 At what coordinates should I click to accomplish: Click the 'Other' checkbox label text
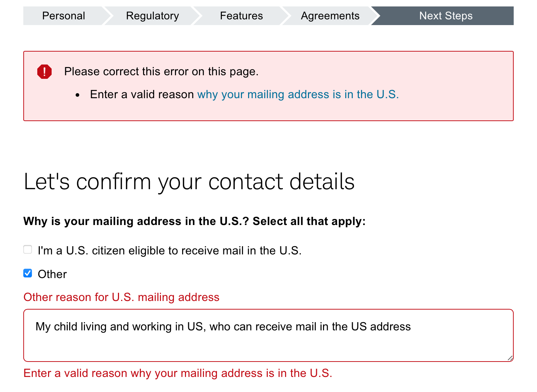click(x=52, y=274)
